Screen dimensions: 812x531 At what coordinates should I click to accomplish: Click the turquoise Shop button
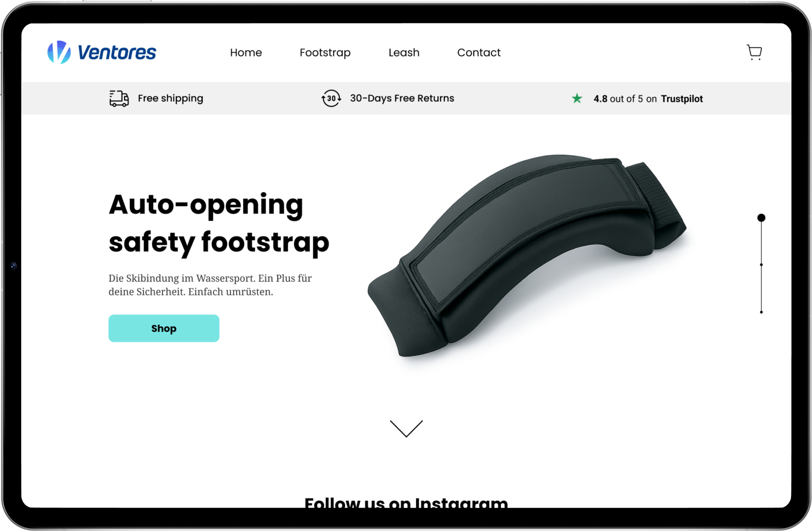164,328
